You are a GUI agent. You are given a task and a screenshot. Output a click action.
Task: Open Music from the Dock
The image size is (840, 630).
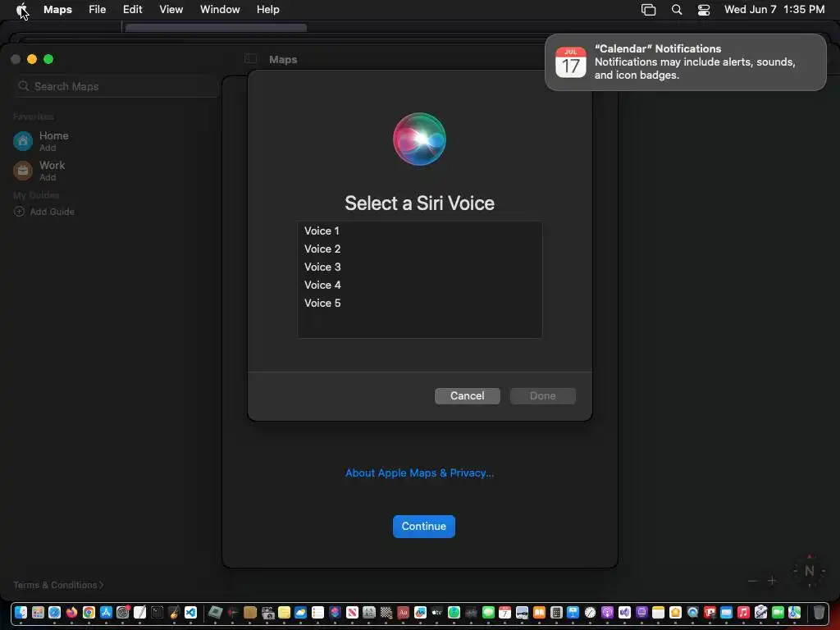click(x=743, y=612)
